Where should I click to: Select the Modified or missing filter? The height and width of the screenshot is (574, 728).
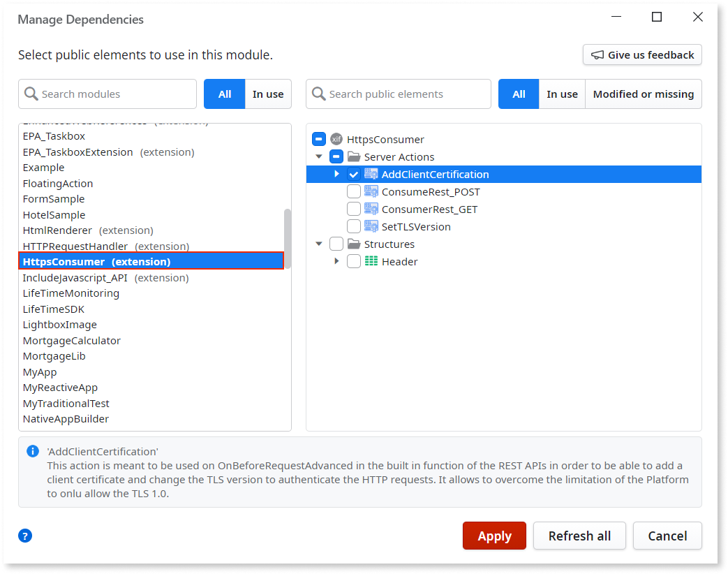643,94
